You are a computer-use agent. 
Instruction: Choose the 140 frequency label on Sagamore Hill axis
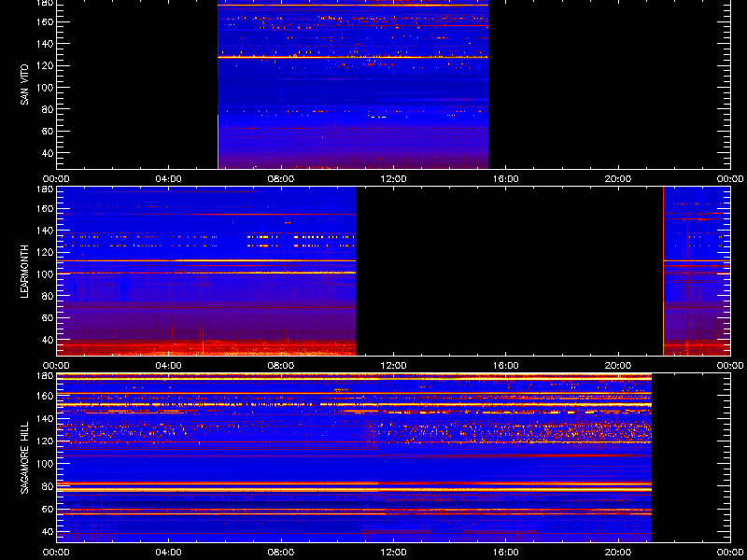(46, 419)
